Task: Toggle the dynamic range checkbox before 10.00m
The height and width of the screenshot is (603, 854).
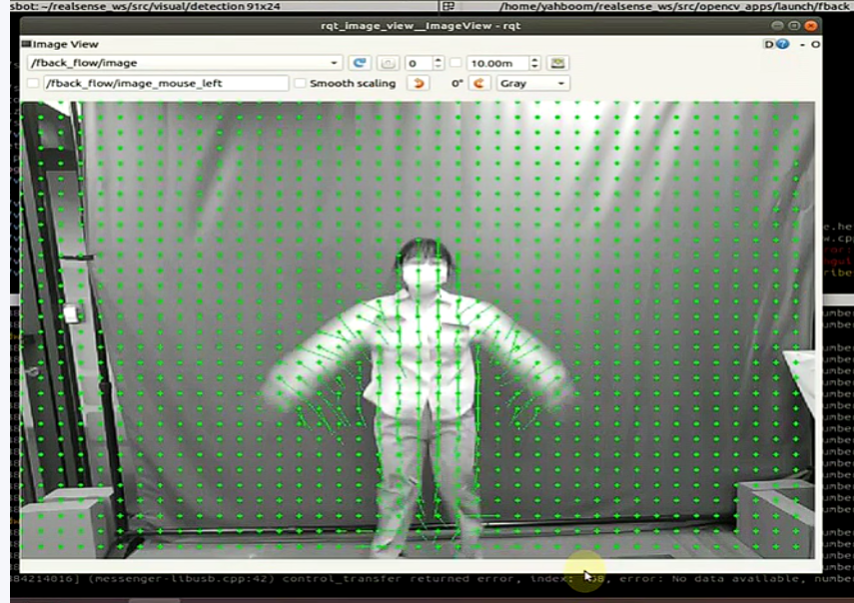Action: [x=456, y=63]
